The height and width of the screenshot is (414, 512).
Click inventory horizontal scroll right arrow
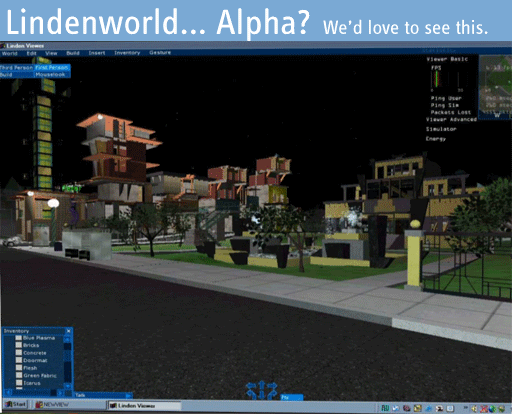coord(60,393)
